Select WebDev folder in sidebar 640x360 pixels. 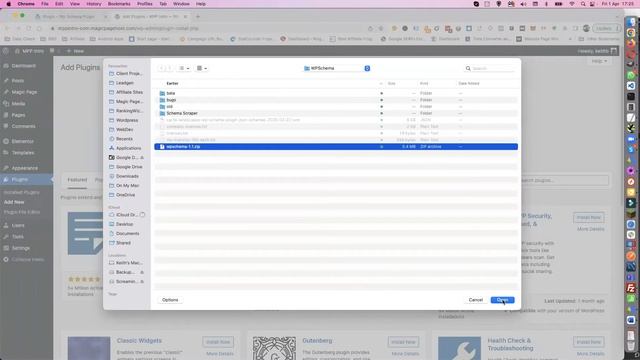121,129
